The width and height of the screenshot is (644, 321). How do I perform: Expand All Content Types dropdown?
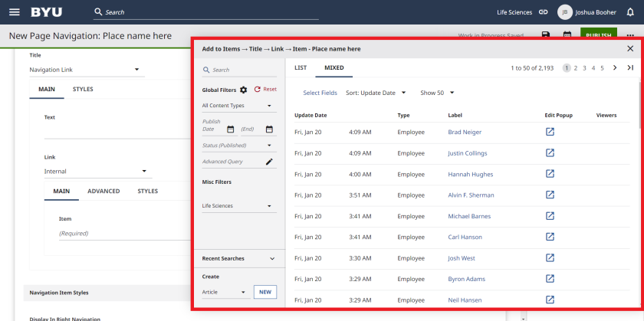click(238, 106)
